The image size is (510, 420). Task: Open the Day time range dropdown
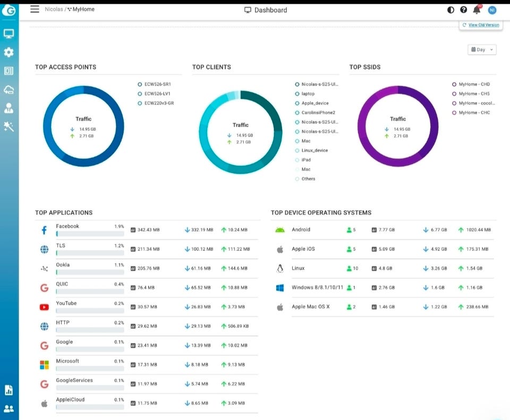tap(482, 50)
